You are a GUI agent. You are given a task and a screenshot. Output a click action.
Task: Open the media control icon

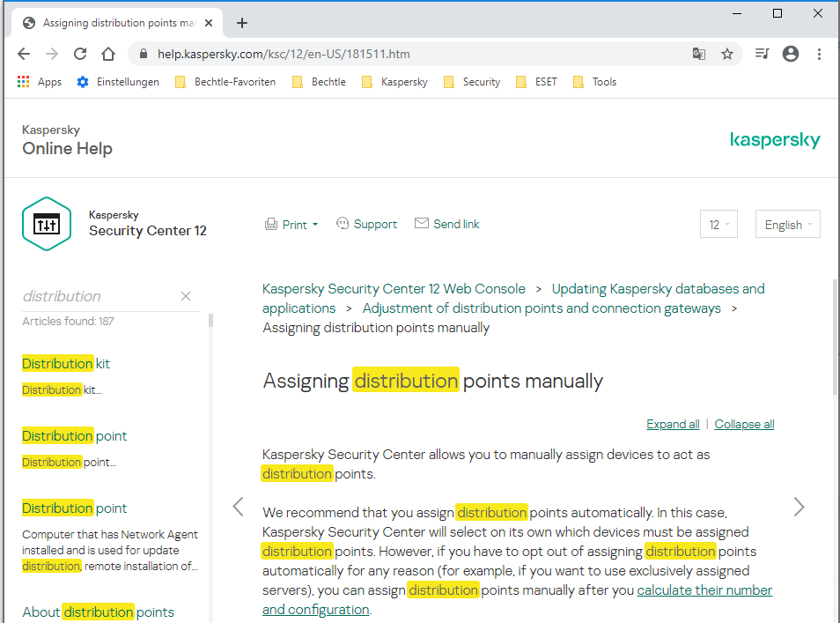coord(762,54)
